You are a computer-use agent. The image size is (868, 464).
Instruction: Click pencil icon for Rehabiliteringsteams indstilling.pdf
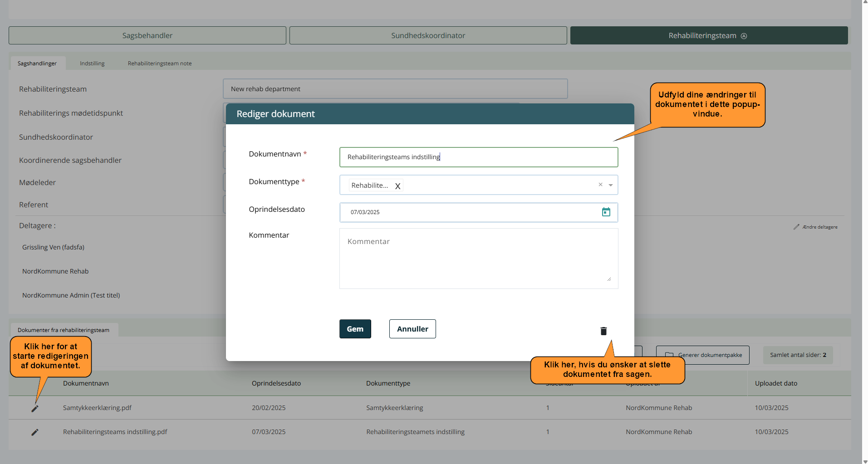tap(35, 432)
